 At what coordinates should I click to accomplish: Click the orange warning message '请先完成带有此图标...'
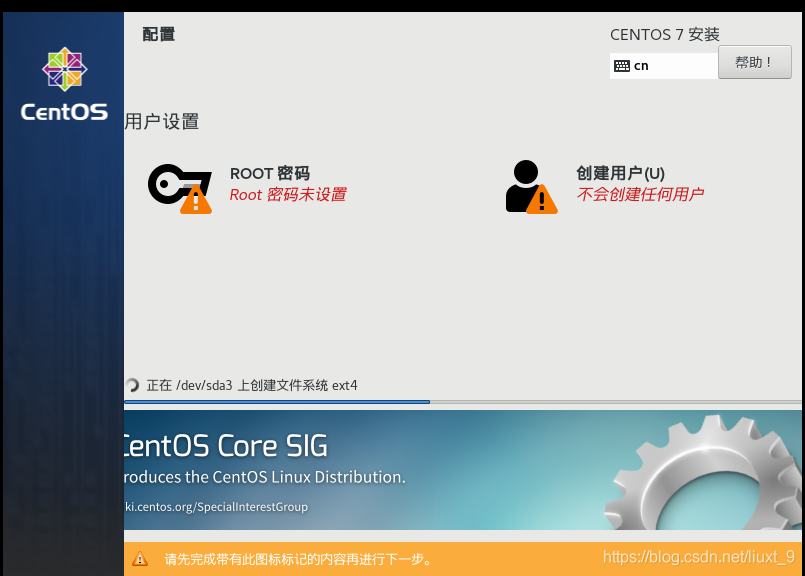[299, 559]
